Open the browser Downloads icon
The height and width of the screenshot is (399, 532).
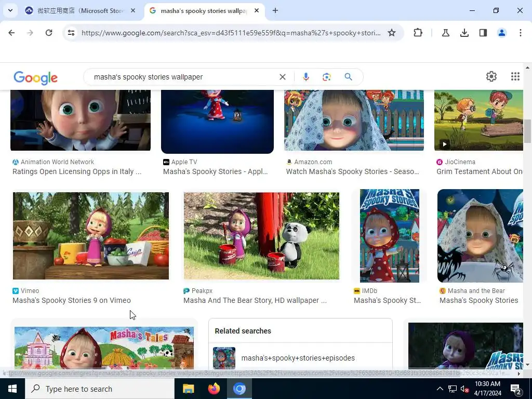click(x=464, y=33)
